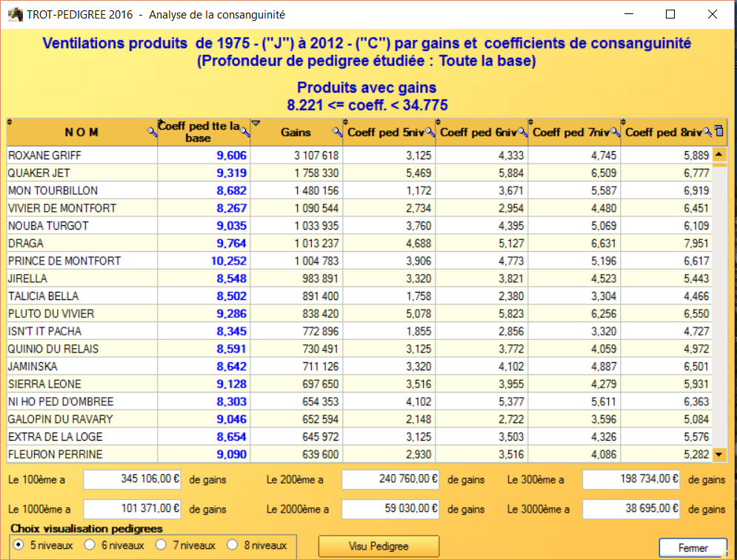
Task: Click the magnifier in Coeff ped 6niv header
Action: [522, 132]
